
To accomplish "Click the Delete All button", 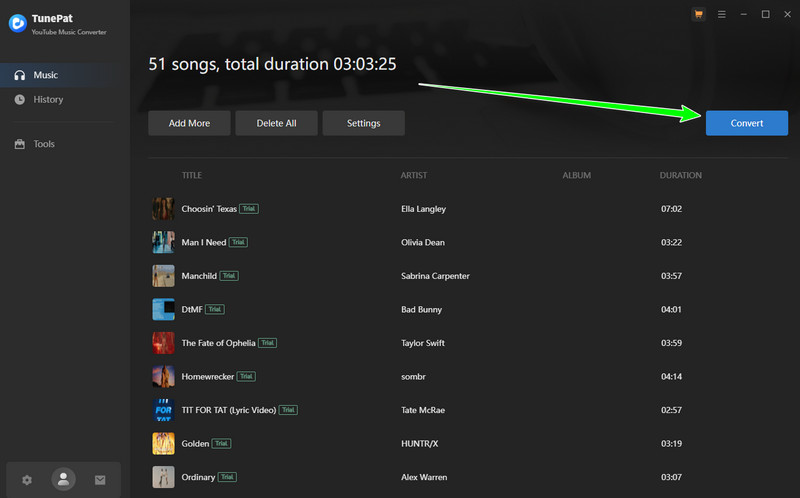I will 277,123.
